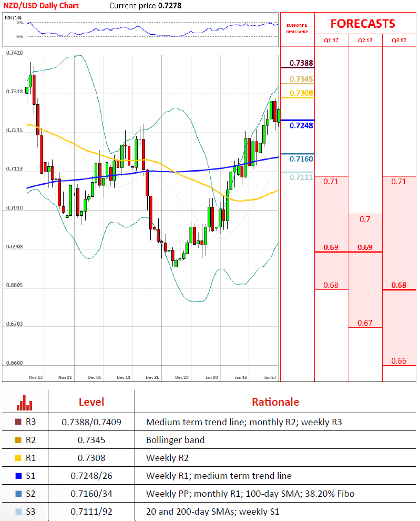Viewport: 420px width, 521px height.
Task: Click the S3 level cell 0.7111/92
Action: coord(91,512)
